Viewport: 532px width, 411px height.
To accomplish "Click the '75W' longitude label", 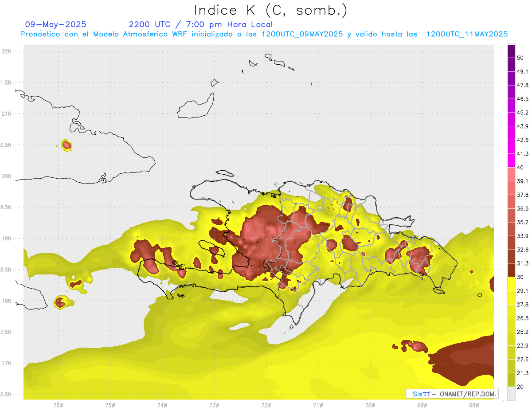I will (110, 405).
